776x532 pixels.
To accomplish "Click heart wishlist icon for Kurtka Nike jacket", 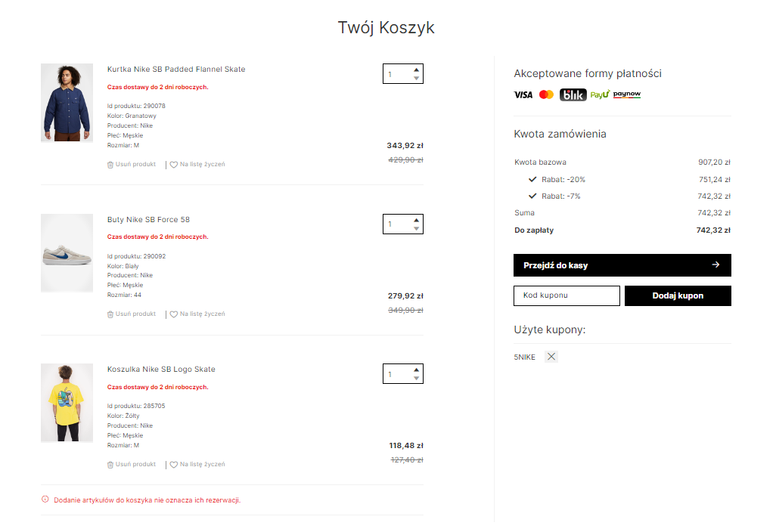I will [x=174, y=165].
